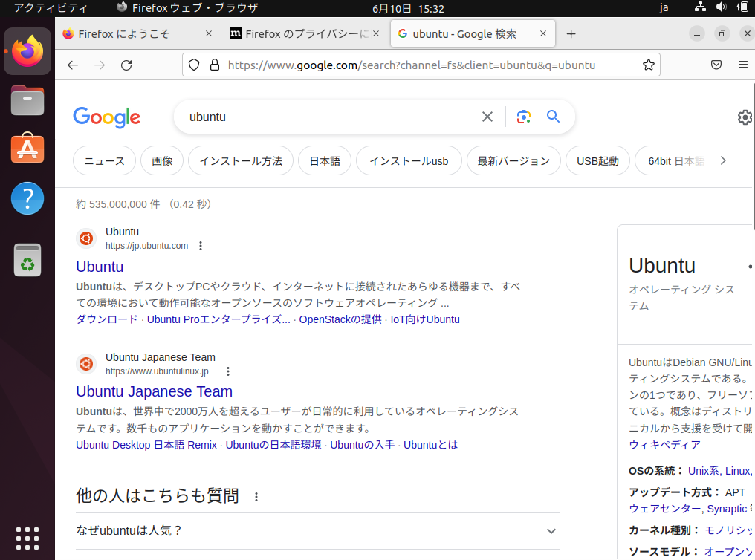Open the Ubuntu Proエンタープライズ sitelink
The width and height of the screenshot is (755, 560).
218,319
